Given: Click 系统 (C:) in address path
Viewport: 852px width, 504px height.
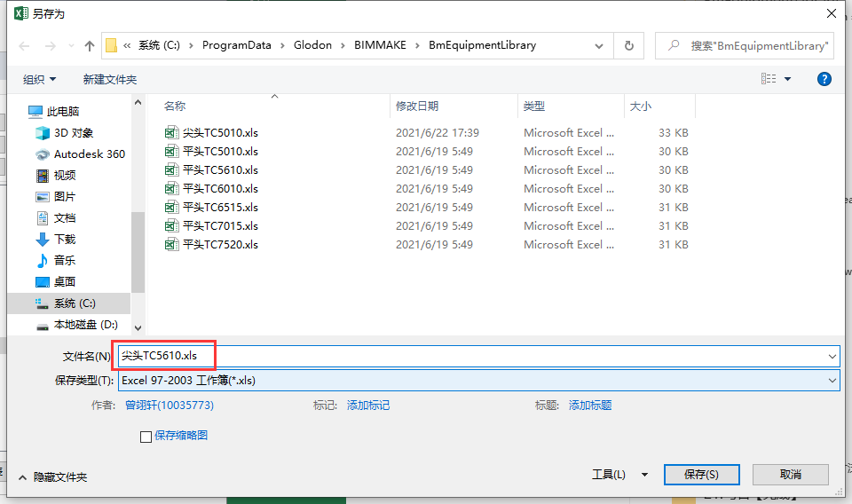Looking at the screenshot, I should click(x=159, y=45).
